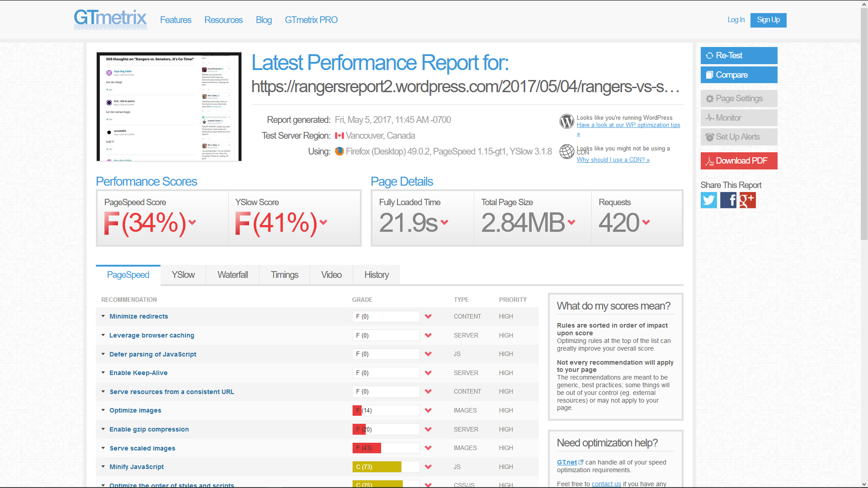Expand Total Page Size details arrow
This screenshot has width=868, height=488.
coord(571,222)
